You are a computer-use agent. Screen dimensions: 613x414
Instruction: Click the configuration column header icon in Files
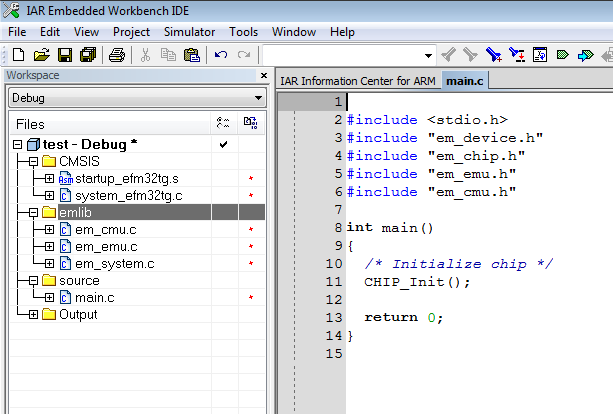tap(223, 123)
